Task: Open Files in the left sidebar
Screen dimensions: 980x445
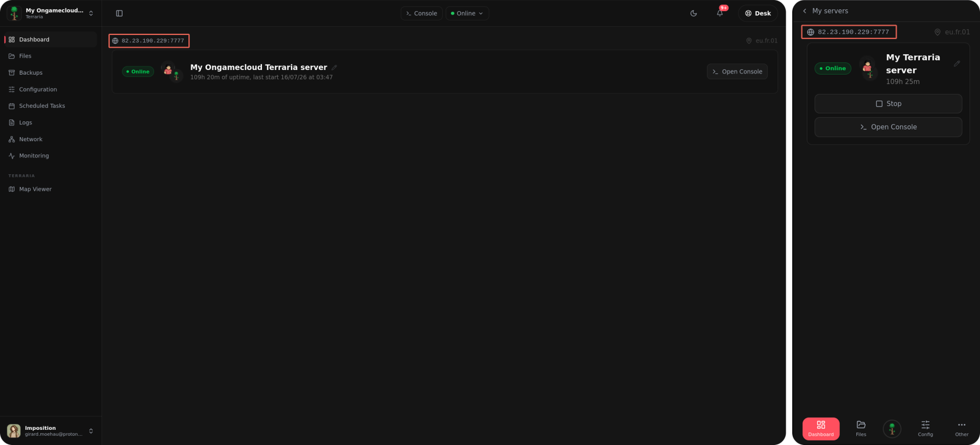Action: [x=50, y=56]
